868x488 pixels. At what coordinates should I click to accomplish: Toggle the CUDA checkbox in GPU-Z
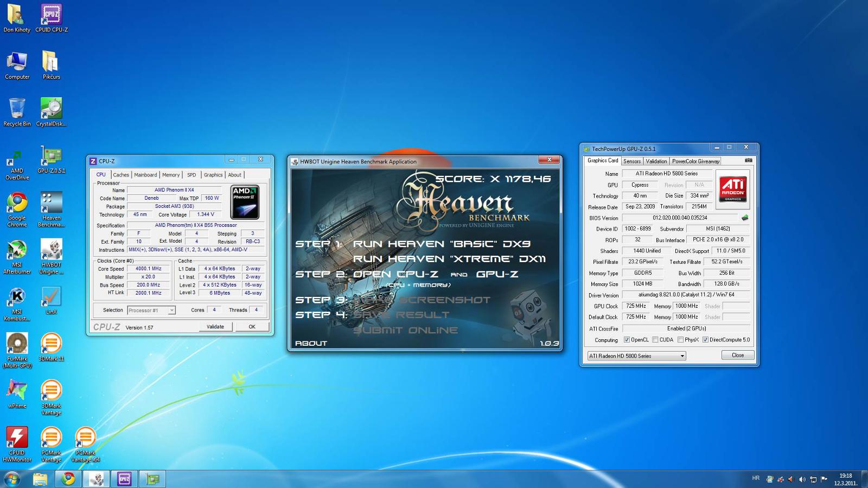click(655, 340)
